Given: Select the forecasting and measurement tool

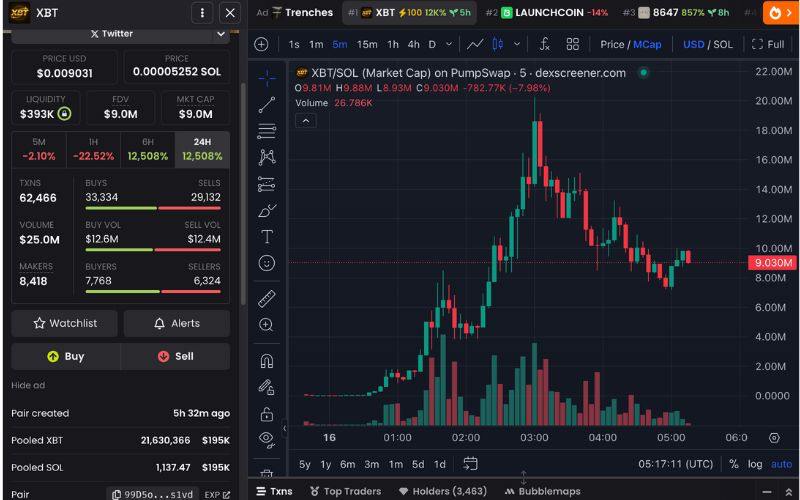Looking at the screenshot, I should [267, 184].
